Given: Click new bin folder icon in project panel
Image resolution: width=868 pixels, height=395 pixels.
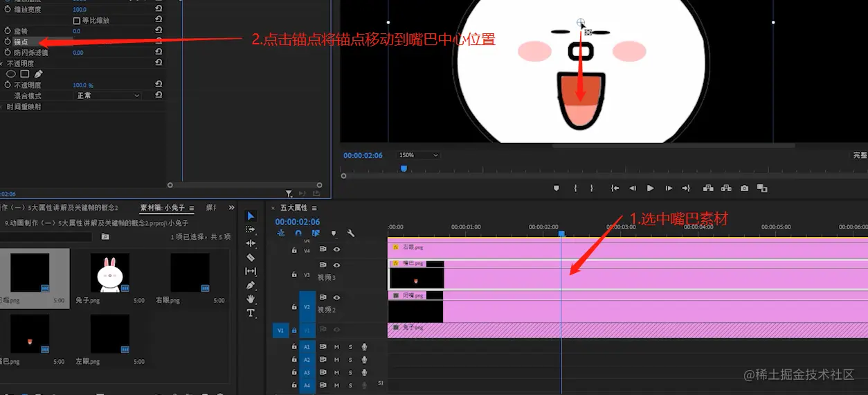Looking at the screenshot, I should pos(105,237).
